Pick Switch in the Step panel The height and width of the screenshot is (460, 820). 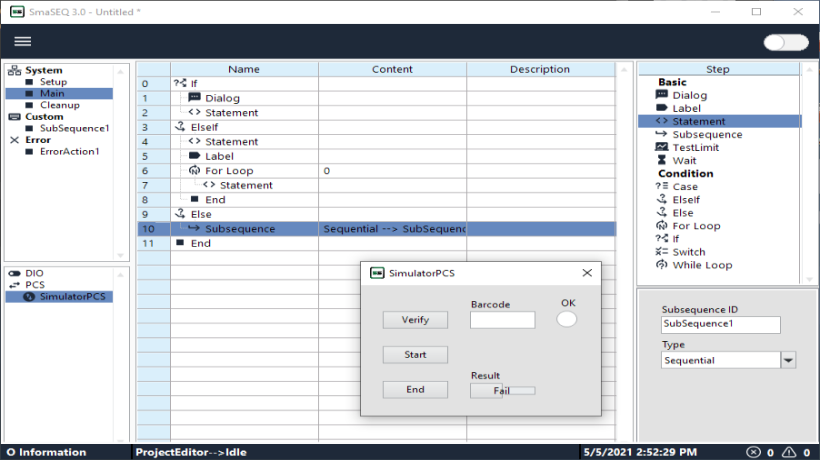point(688,252)
